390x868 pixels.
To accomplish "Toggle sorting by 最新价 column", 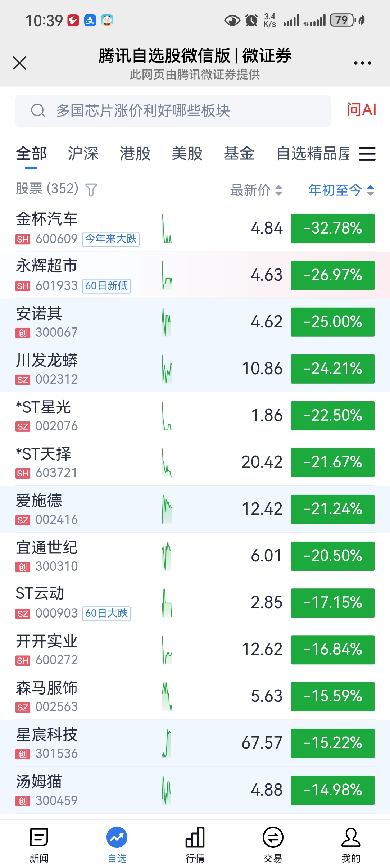I will pos(256,190).
